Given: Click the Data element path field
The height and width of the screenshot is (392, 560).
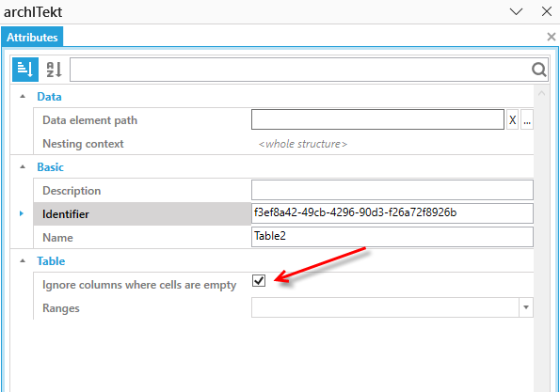Looking at the screenshot, I should tap(377, 119).
